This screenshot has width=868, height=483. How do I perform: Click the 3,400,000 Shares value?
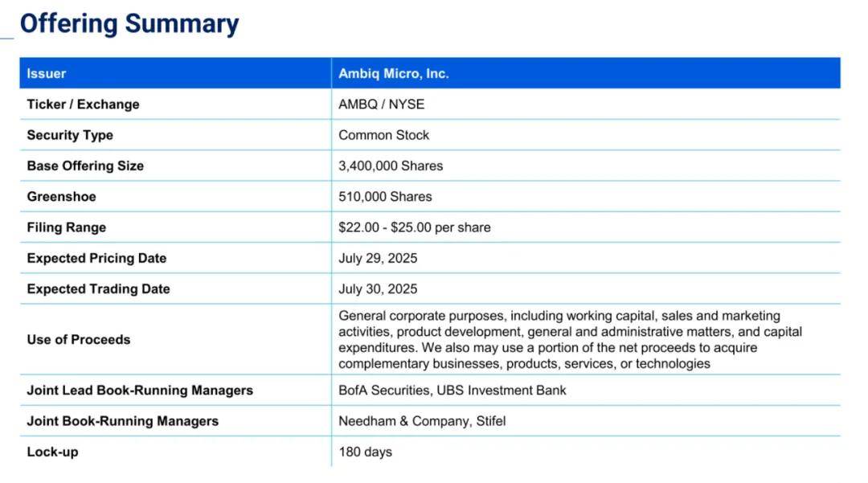[391, 166]
